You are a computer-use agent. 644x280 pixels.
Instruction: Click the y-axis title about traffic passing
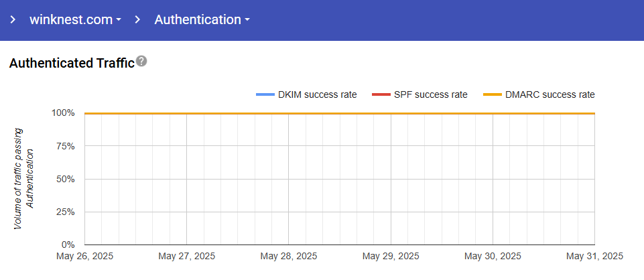click(x=23, y=178)
